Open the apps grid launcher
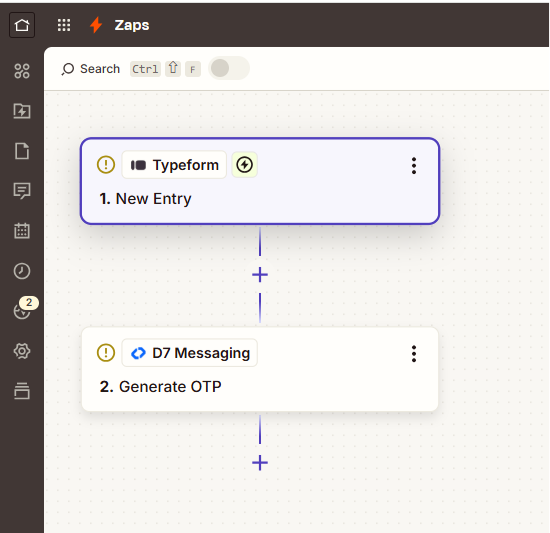 coord(64,25)
